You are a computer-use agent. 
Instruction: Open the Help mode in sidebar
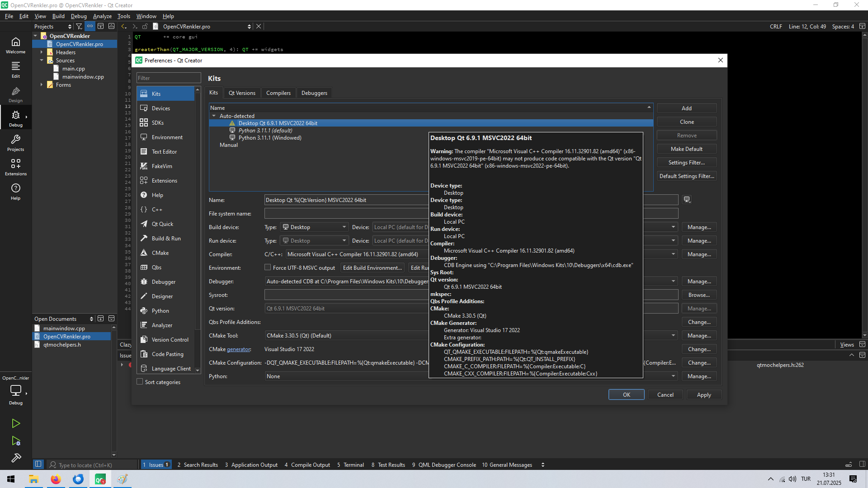tap(16, 192)
